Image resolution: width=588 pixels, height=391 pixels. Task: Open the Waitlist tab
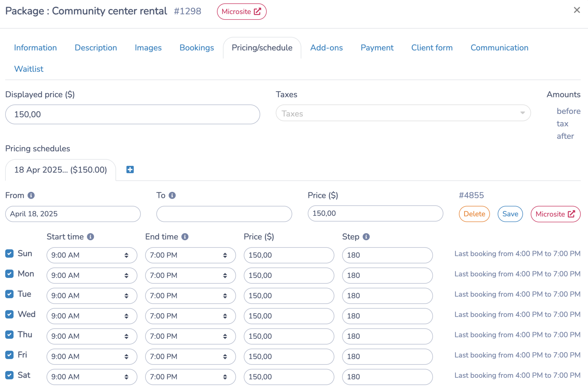pos(29,69)
